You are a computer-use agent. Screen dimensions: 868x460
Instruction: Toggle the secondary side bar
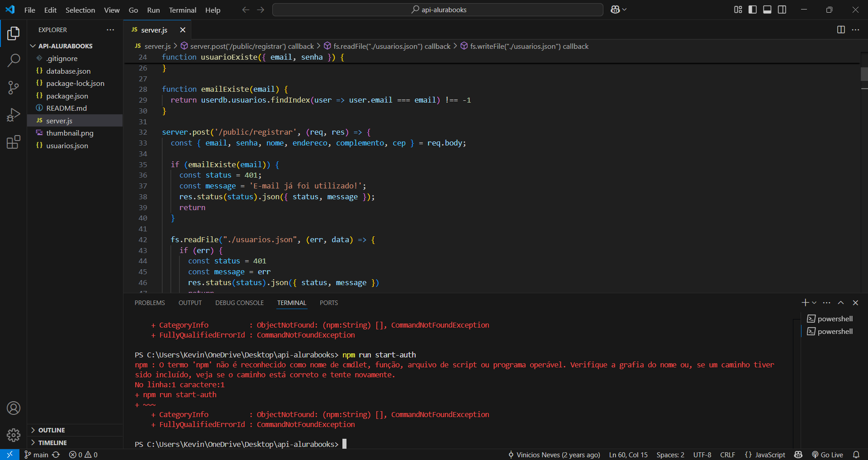tap(782, 9)
